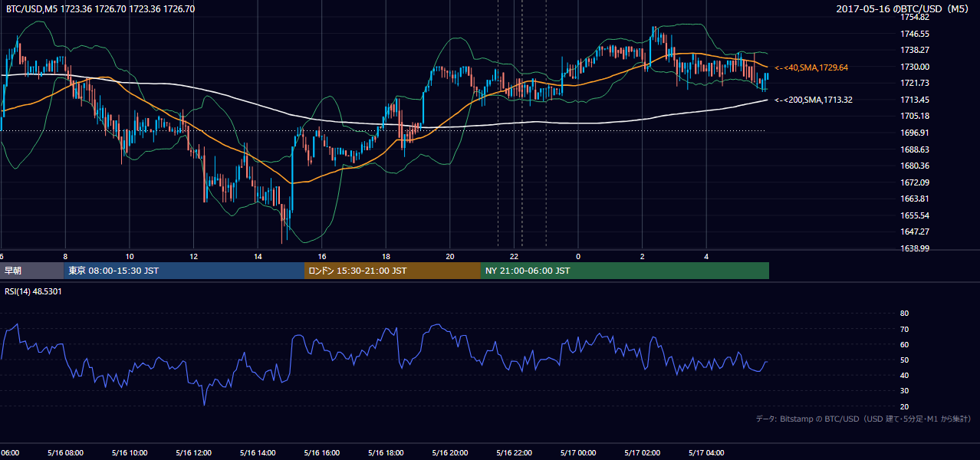Viewport: 980px width, 460px height.
Task: Click price axis value 1680.36
Action: coord(915,166)
